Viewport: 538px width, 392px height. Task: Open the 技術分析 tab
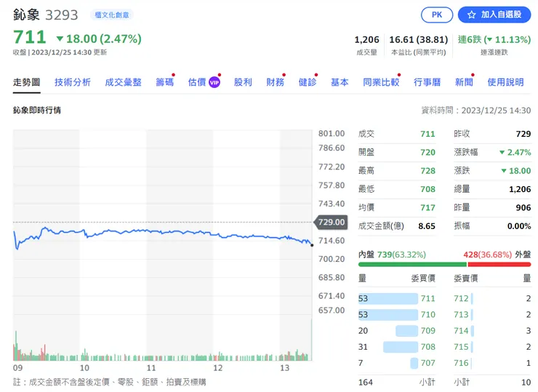click(x=73, y=82)
